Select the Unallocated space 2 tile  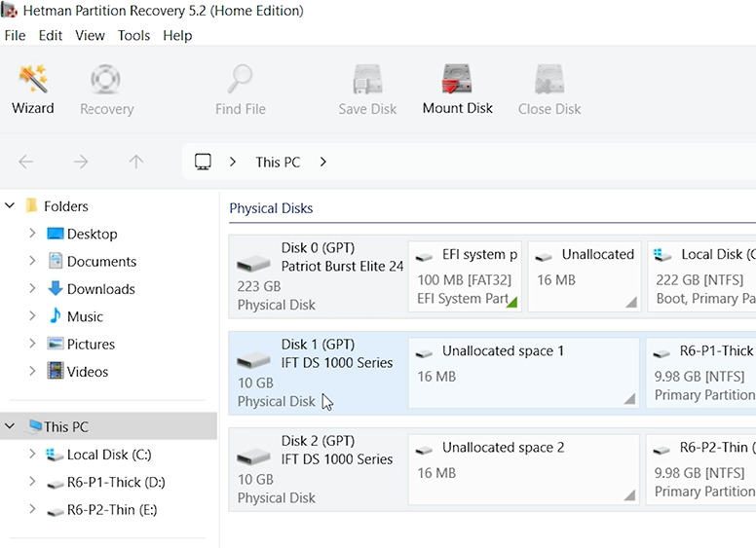point(523,469)
